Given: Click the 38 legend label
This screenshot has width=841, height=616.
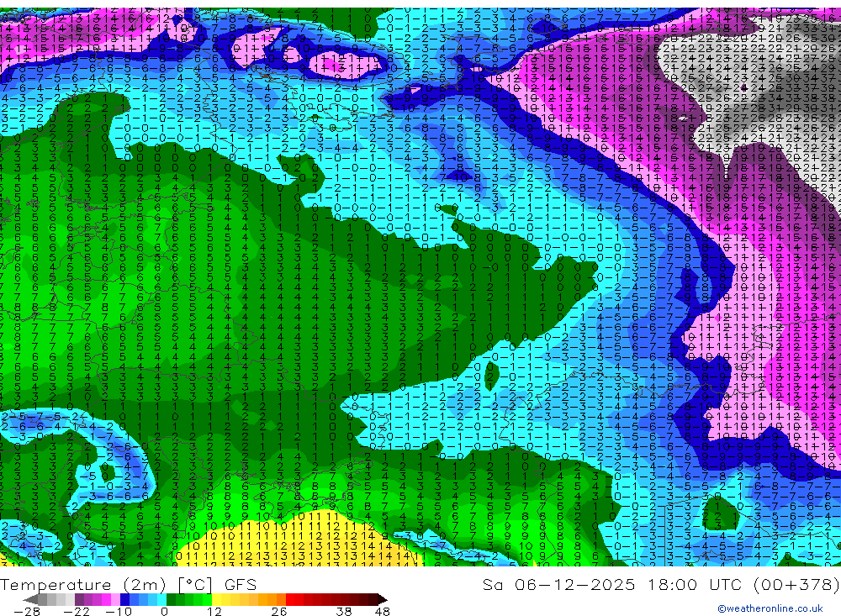Looking at the screenshot, I should pos(344,611).
